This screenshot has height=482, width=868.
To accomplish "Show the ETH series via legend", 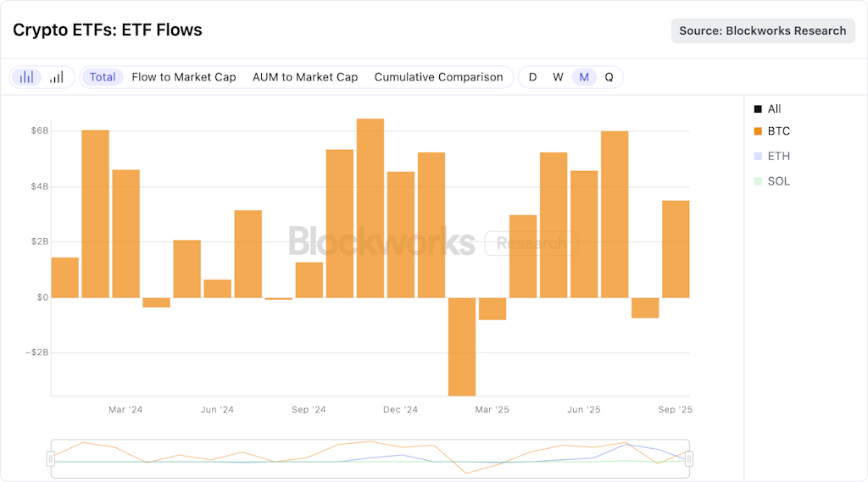I will click(771, 157).
